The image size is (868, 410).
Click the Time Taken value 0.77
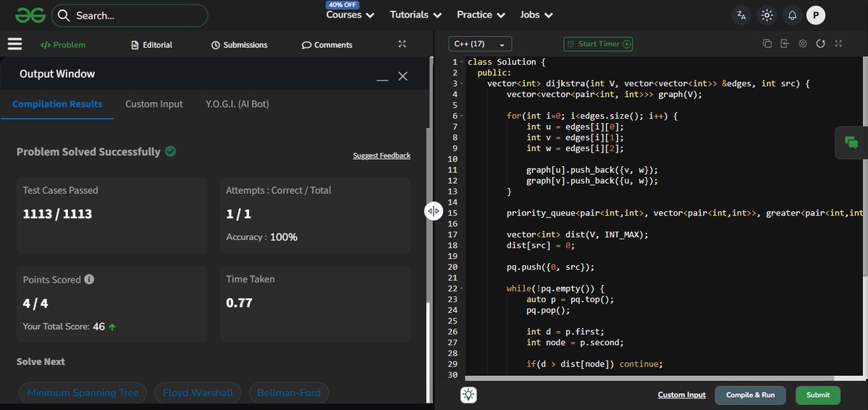(239, 303)
